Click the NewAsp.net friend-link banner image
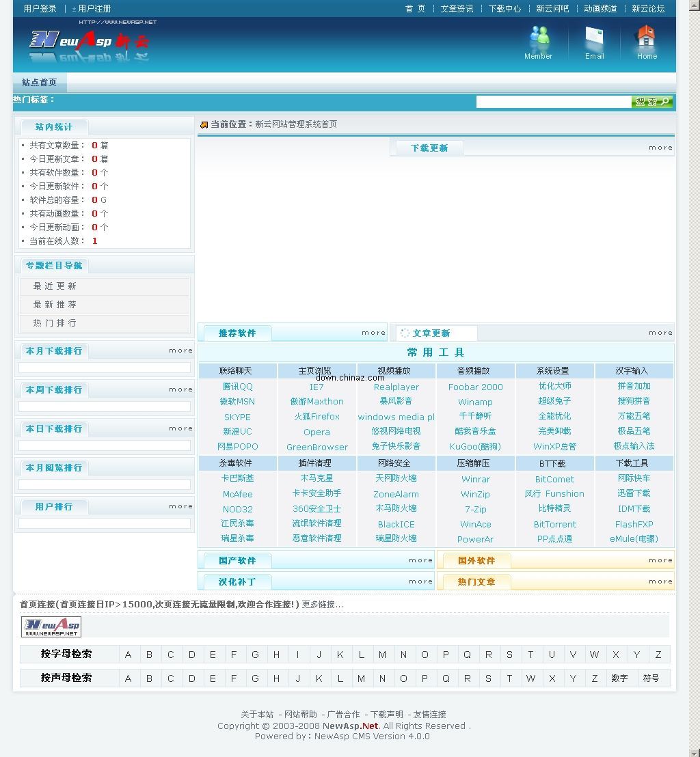The image size is (700, 757). 51,627
